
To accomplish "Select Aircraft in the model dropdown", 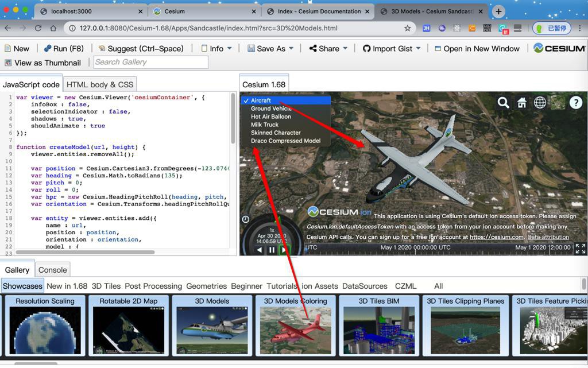I will click(x=286, y=100).
